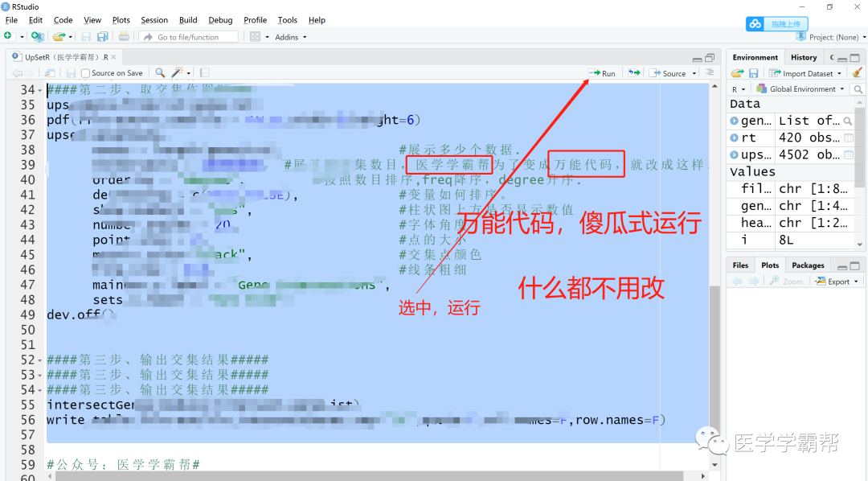Click the Code Tools magic wand icon
The height and width of the screenshot is (481, 868).
[177, 72]
